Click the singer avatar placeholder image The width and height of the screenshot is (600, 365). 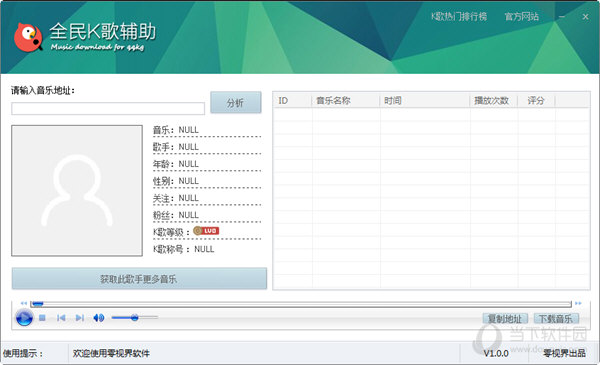pos(77,191)
